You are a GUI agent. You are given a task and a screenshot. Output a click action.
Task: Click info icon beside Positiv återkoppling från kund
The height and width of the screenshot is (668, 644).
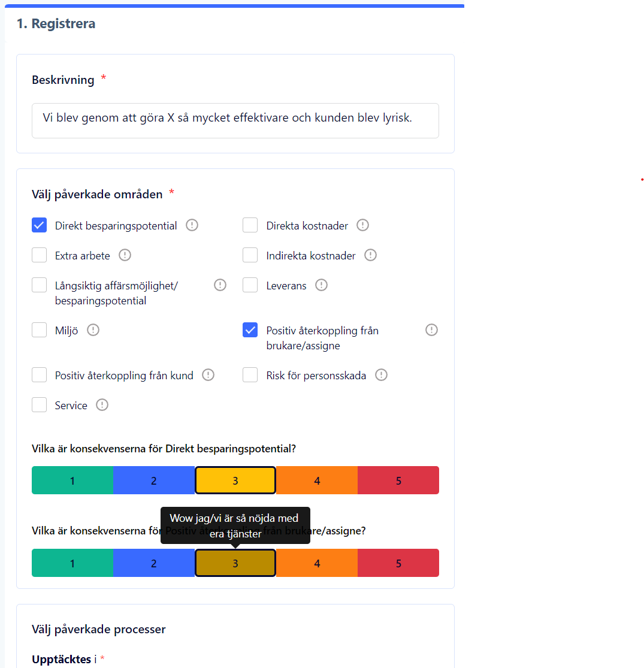point(208,375)
